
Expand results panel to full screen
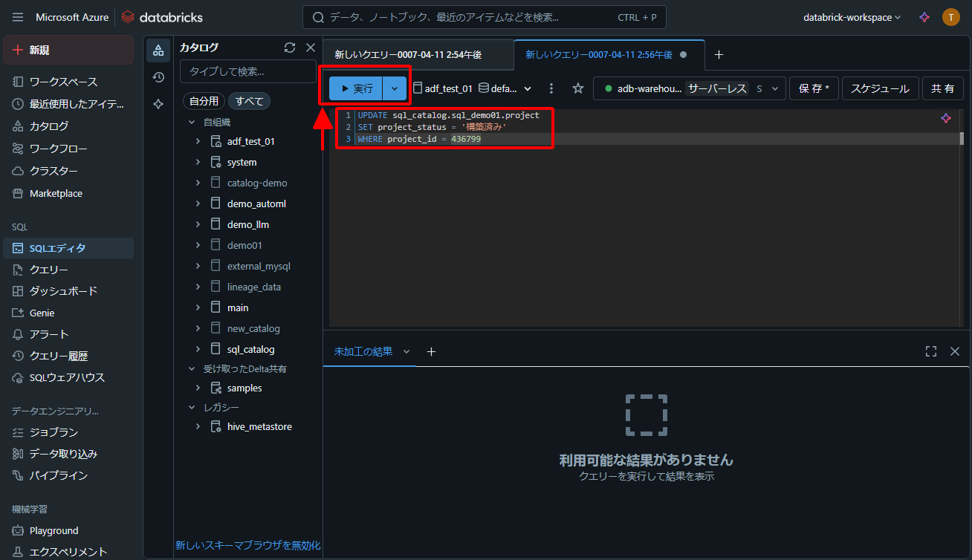coord(931,351)
